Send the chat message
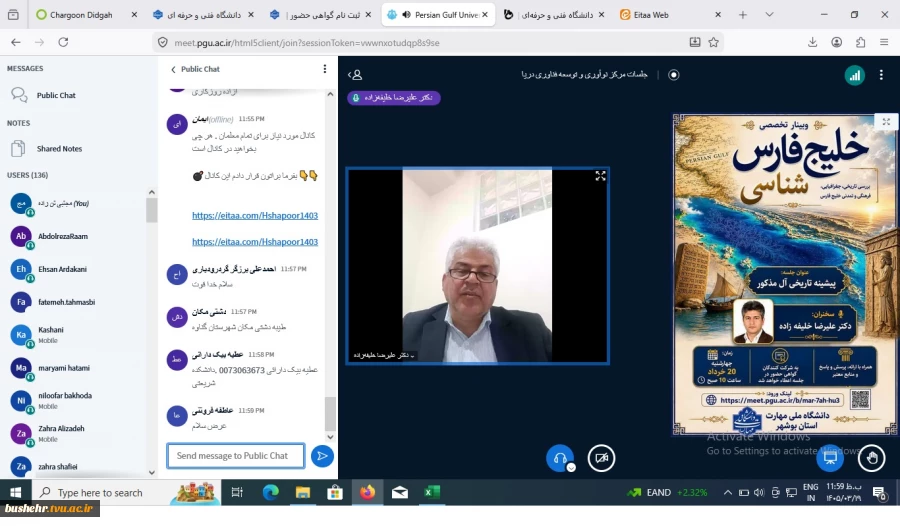The width and height of the screenshot is (900, 526). tap(322, 456)
